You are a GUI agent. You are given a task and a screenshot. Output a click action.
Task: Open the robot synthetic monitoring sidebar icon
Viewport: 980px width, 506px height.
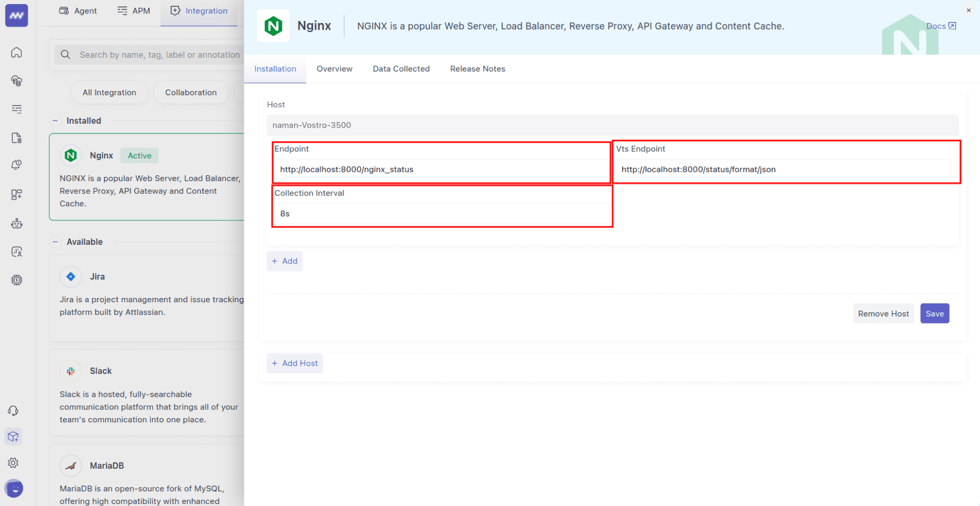tap(17, 223)
